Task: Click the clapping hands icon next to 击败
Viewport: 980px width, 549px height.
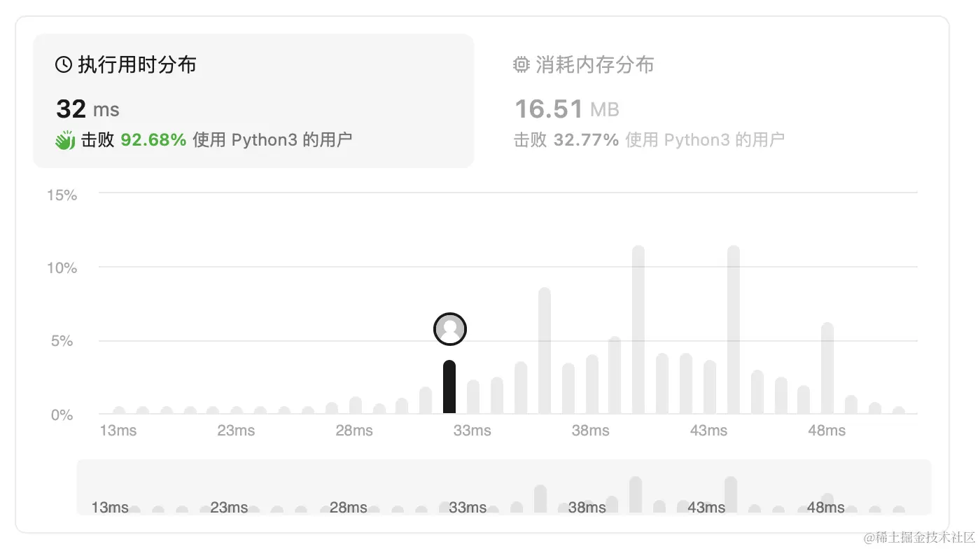Action: click(65, 140)
